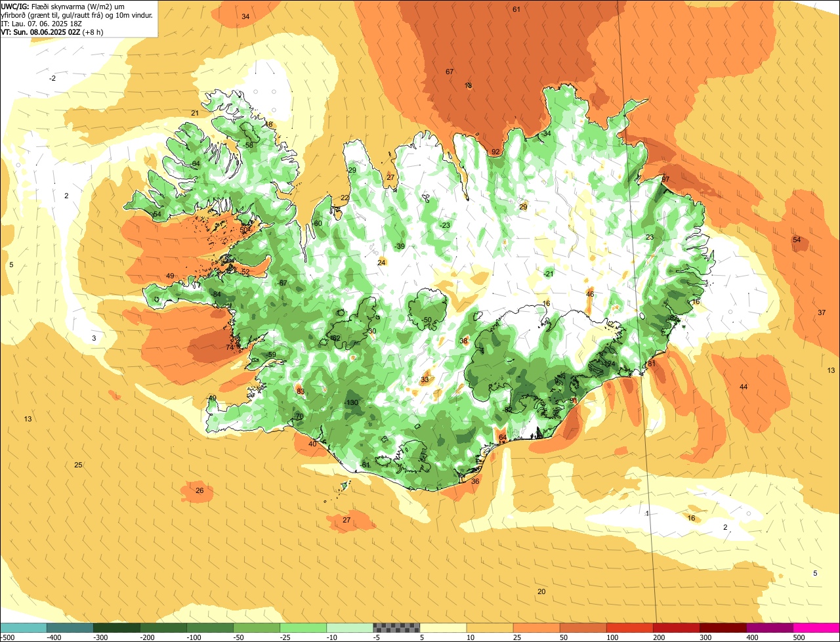Click the -130 value in southwest Iceland
840x642 pixels.
coord(352,402)
